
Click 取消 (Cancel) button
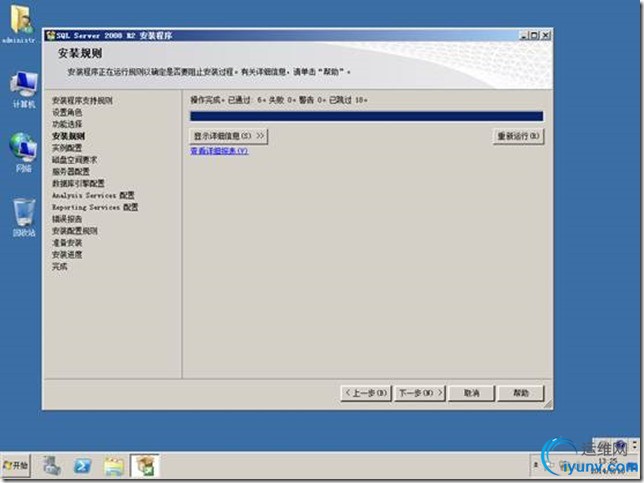(x=472, y=393)
